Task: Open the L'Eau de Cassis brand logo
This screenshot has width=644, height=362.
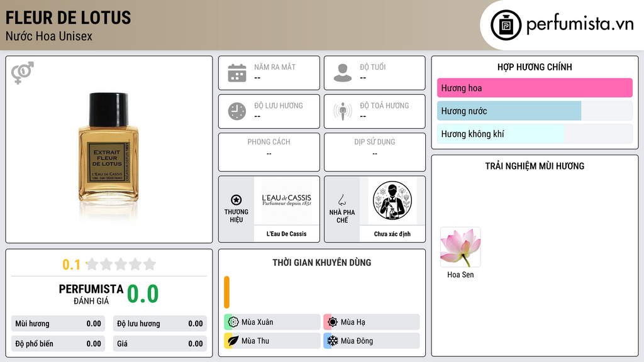Action: [286, 200]
